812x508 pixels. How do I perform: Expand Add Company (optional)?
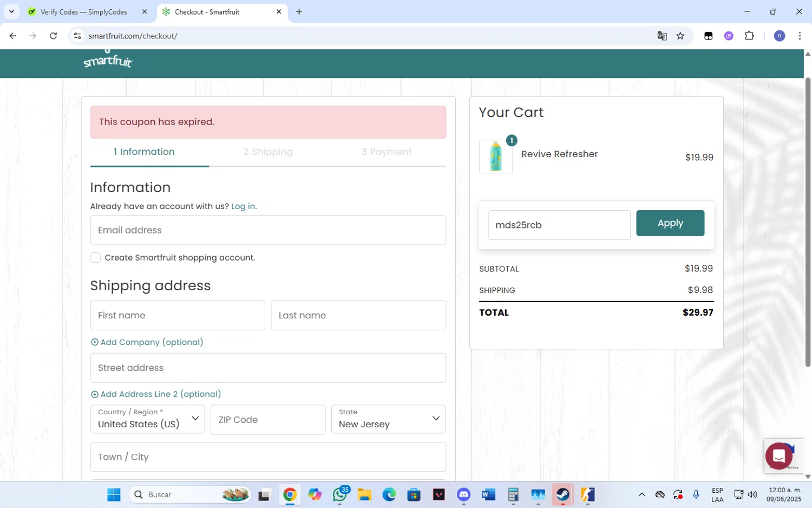coord(147,342)
